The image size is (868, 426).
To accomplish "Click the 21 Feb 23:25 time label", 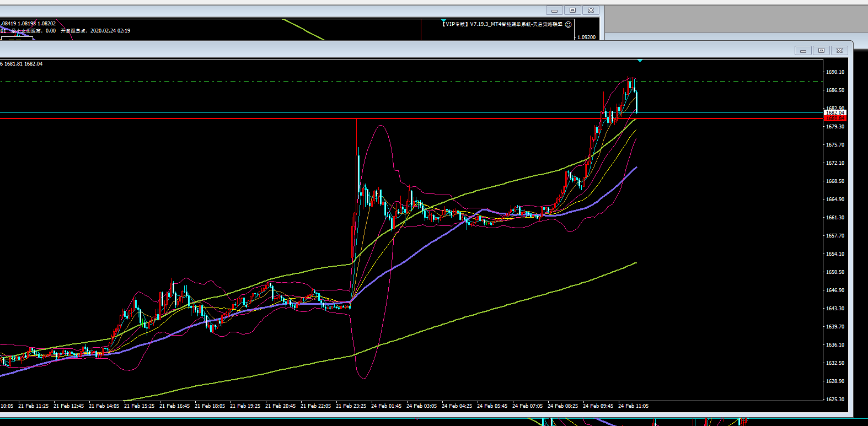I will (351, 406).
